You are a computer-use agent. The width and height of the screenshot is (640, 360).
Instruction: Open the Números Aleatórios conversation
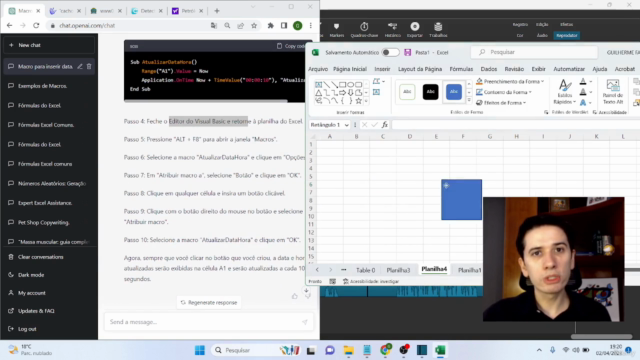[x=49, y=183]
